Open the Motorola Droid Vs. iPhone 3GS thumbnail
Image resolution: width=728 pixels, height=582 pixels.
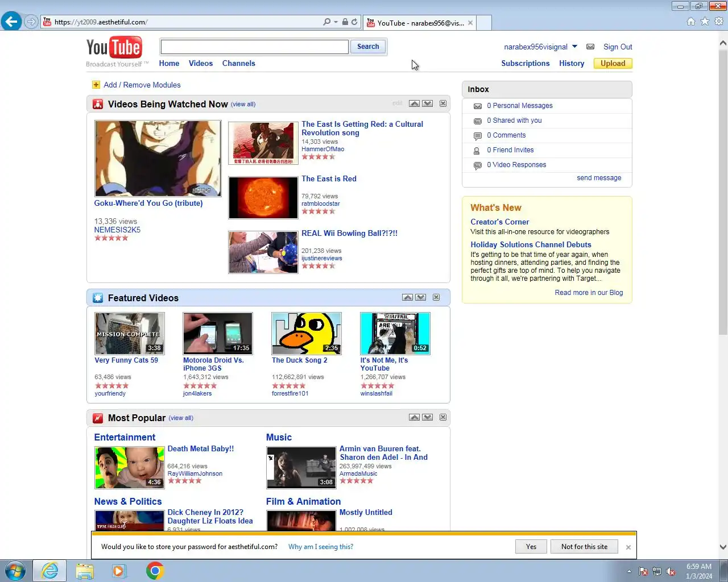point(217,334)
